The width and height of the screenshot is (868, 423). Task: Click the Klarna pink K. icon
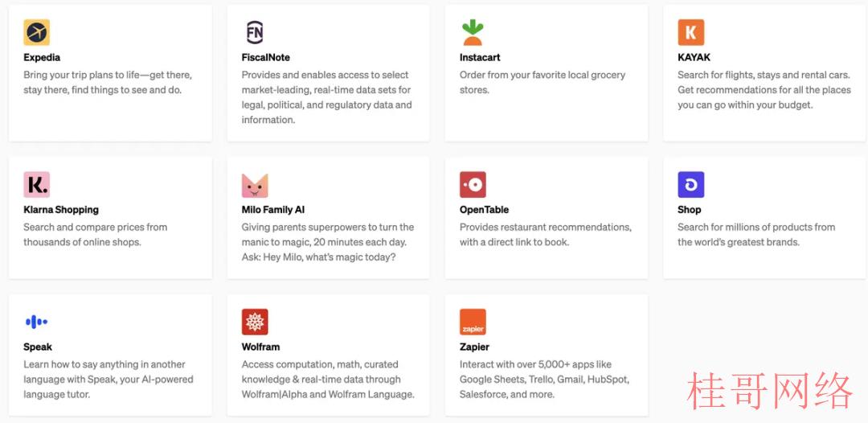pyautogui.click(x=36, y=184)
